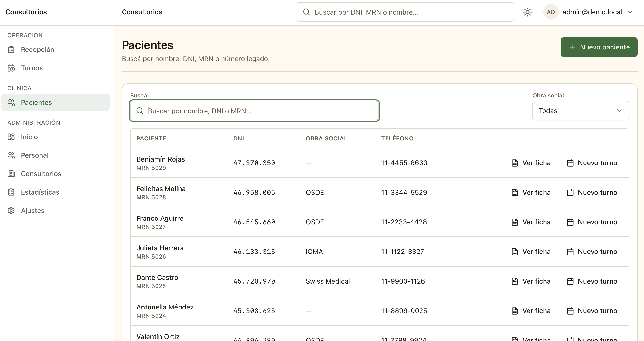Click Nuevo turno for Benjamín Rojas
The image size is (644, 341).
click(x=592, y=163)
